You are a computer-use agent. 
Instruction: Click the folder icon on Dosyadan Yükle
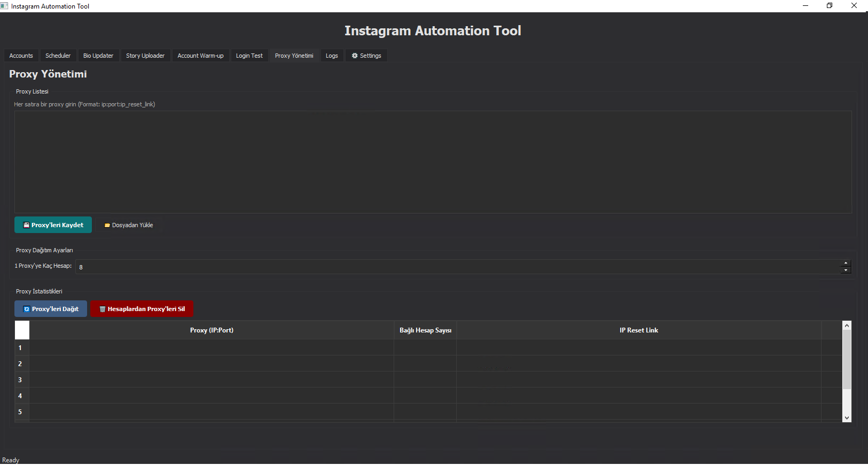tap(107, 226)
